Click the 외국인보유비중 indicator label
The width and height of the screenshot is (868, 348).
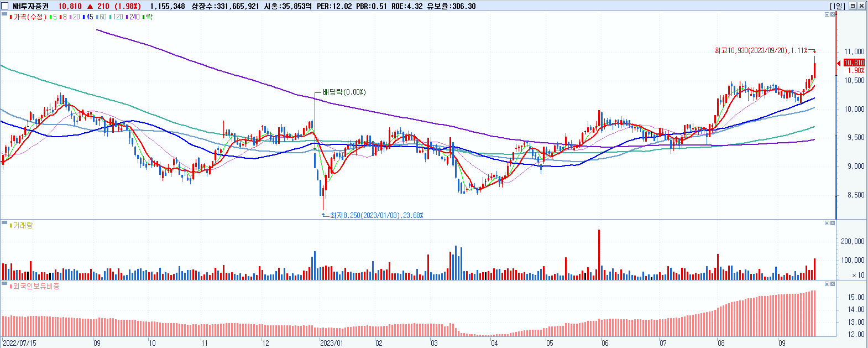[x=35, y=287]
